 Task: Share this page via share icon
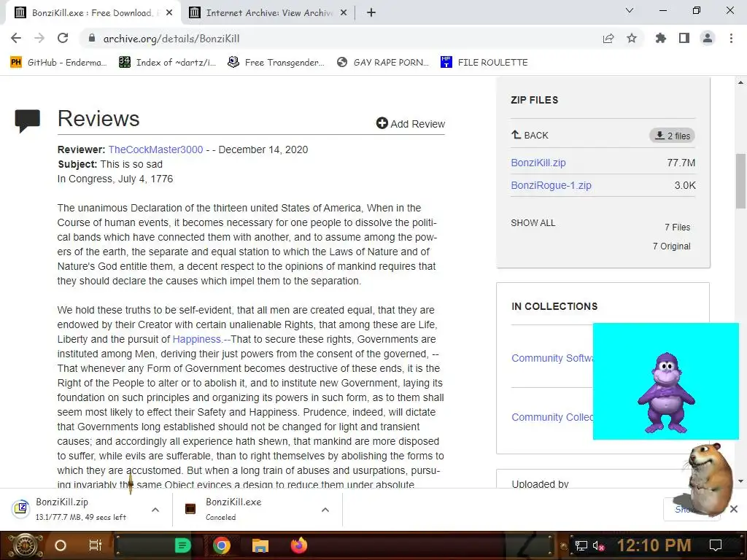tap(608, 38)
